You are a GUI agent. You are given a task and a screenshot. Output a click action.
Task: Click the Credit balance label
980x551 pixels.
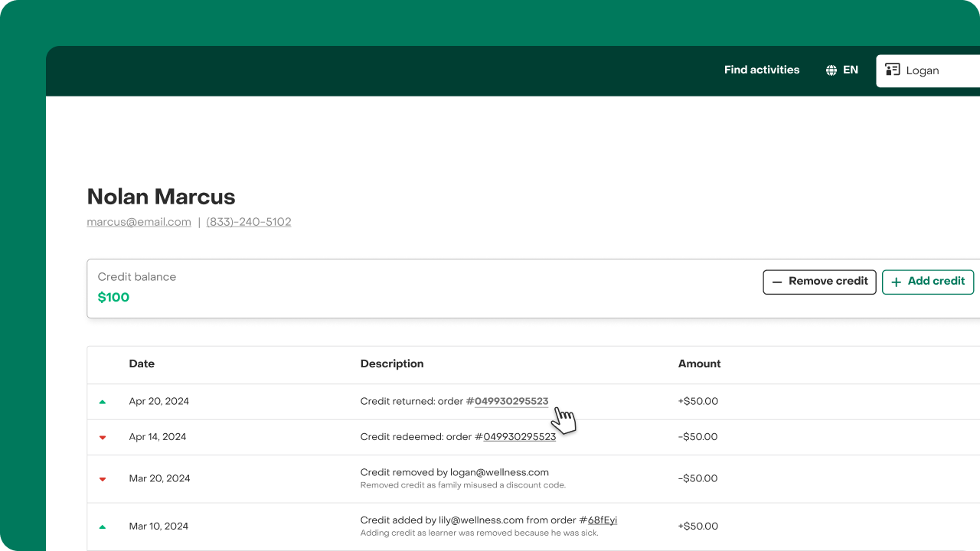[x=137, y=276]
